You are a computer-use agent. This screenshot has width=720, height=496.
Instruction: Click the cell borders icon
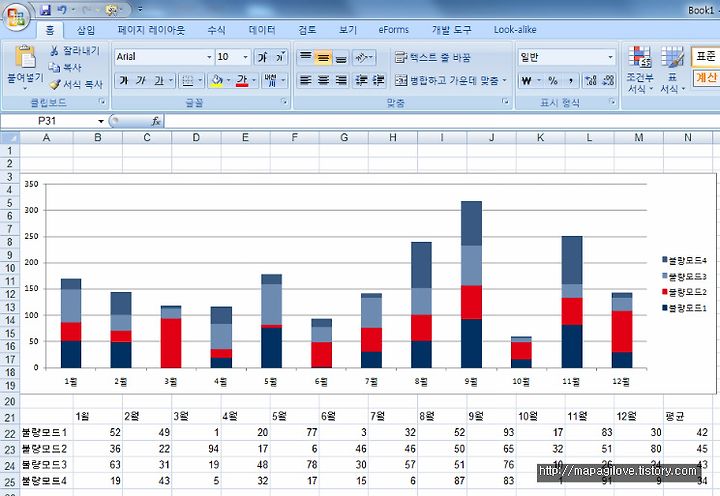pos(187,81)
